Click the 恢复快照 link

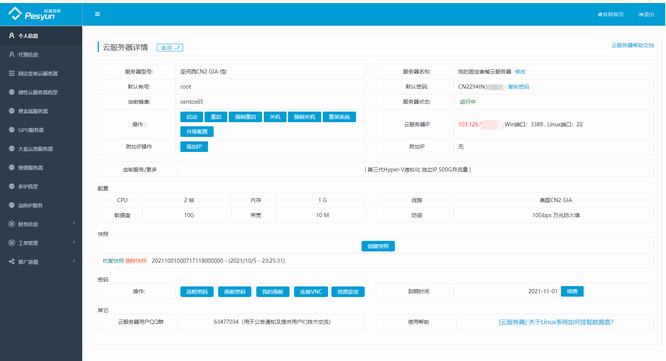pos(113,261)
